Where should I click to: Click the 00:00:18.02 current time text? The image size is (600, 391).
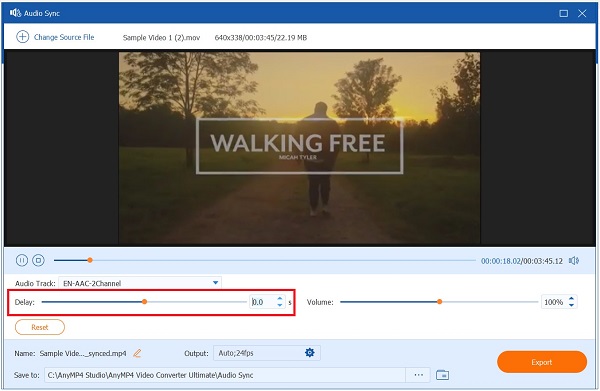[501, 261]
